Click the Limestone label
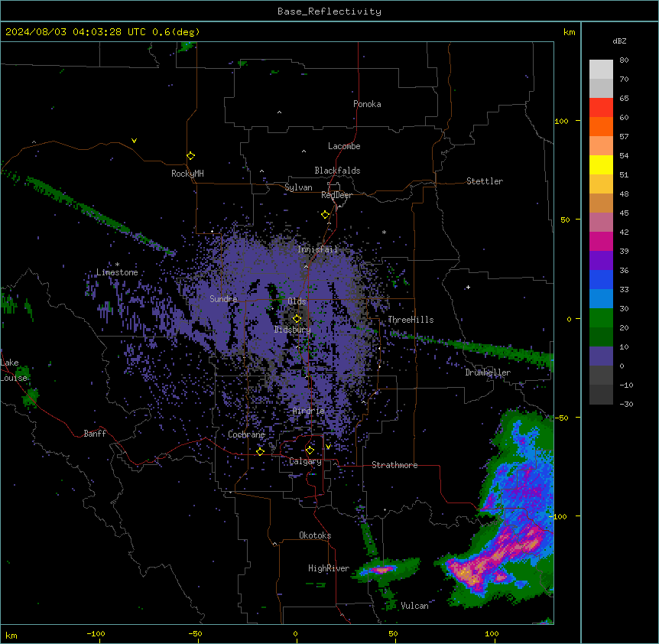This screenshot has width=659, height=644. (117, 272)
